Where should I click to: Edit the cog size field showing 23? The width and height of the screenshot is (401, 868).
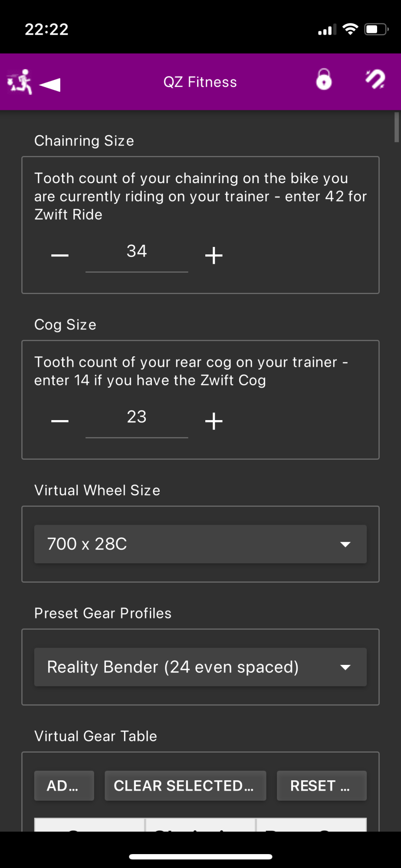coord(137,418)
